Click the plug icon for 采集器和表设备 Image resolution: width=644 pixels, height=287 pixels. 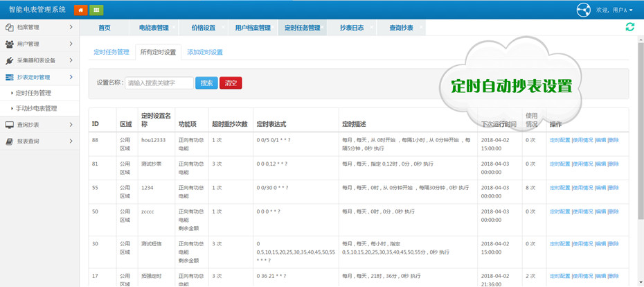point(9,61)
